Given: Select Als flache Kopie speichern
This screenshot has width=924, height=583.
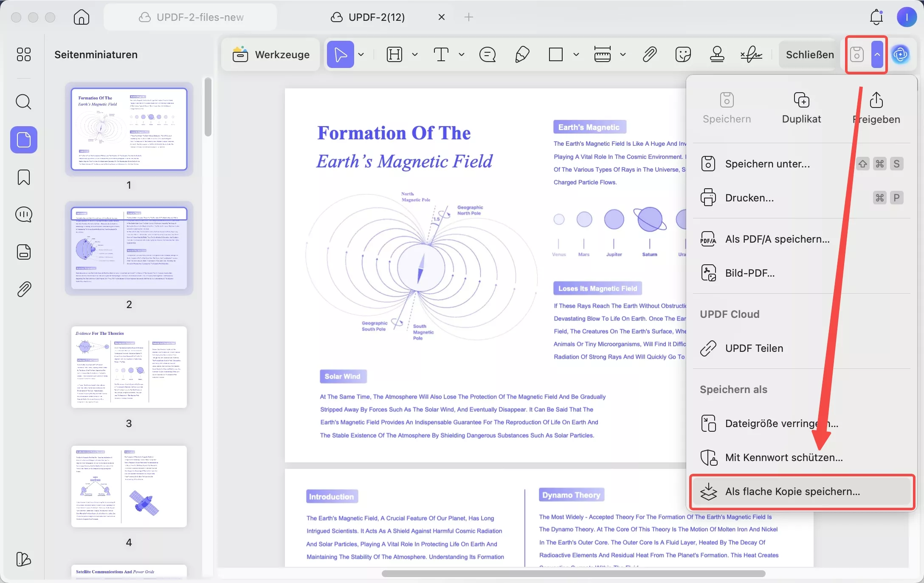Looking at the screenshot, I should click(x=802, y=492).
